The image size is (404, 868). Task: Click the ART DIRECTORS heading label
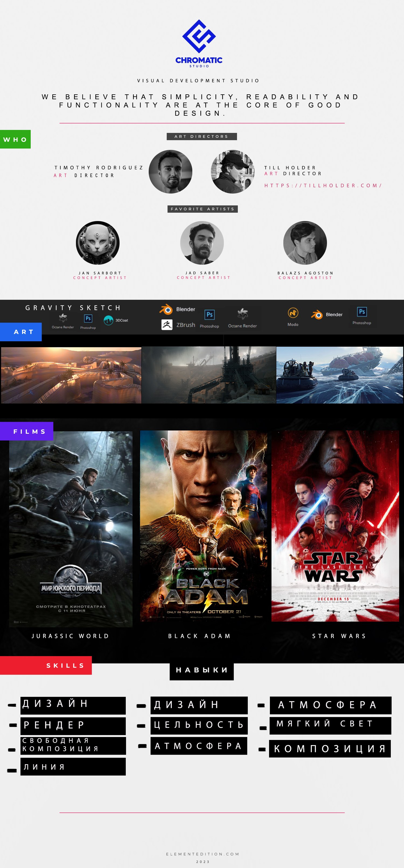tap(202, 136)
